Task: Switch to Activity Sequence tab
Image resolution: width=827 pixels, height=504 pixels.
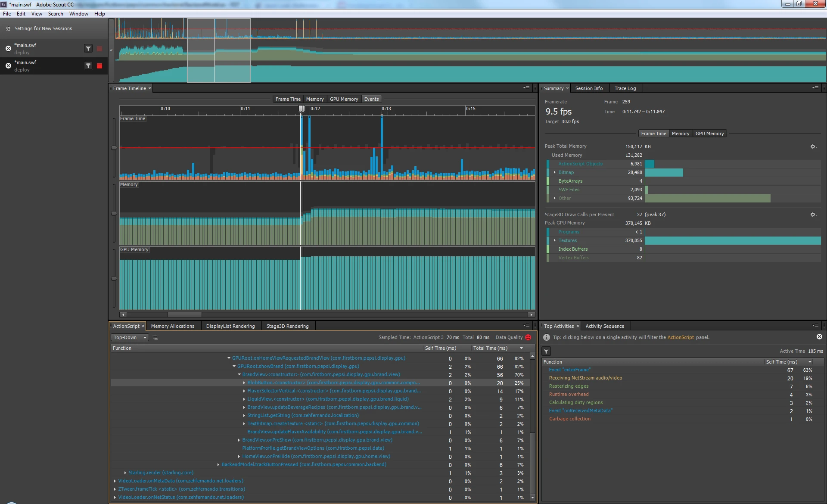Action: [605, 326]
